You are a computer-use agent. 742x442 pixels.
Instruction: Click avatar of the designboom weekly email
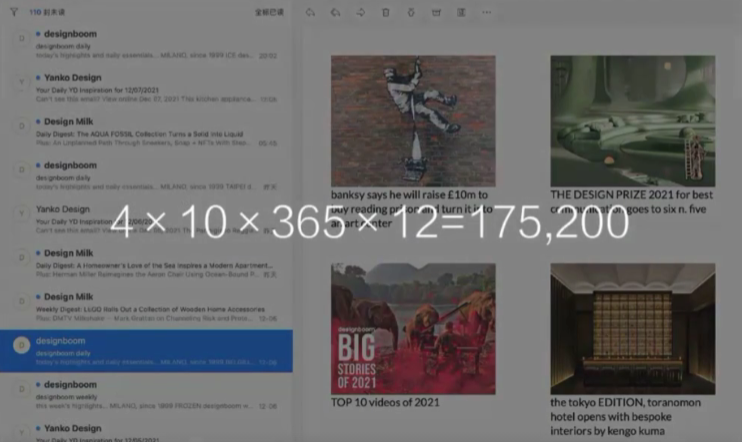(22, 389)
